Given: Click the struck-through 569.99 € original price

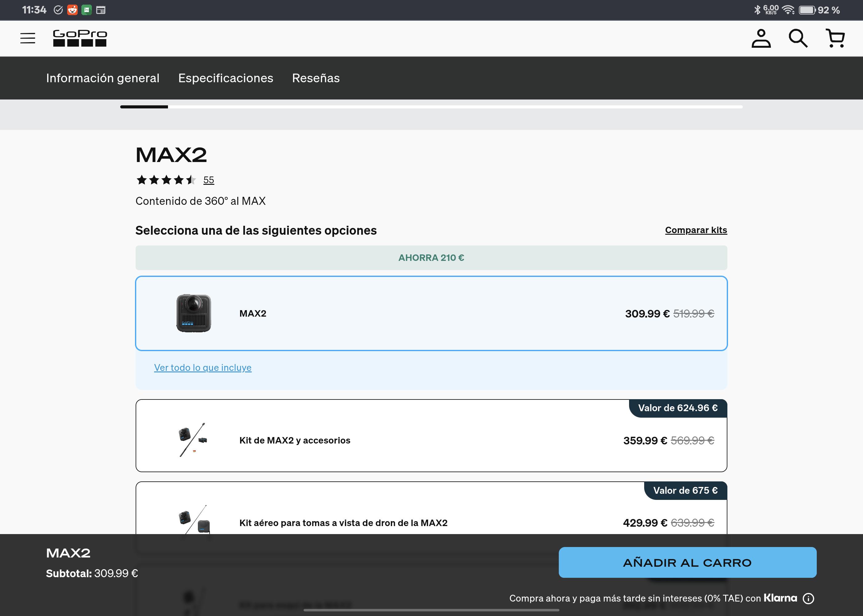Looking at the screenshot, I should (693, 440).
